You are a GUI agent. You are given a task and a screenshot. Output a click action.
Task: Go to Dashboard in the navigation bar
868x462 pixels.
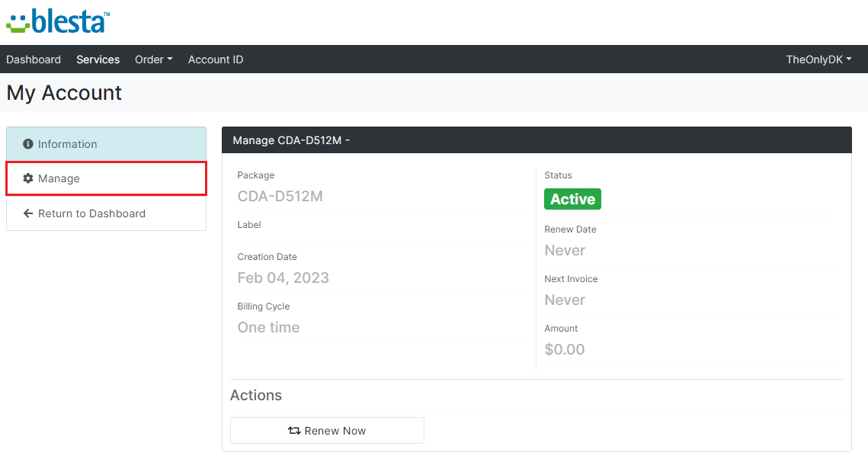[34, 59]
